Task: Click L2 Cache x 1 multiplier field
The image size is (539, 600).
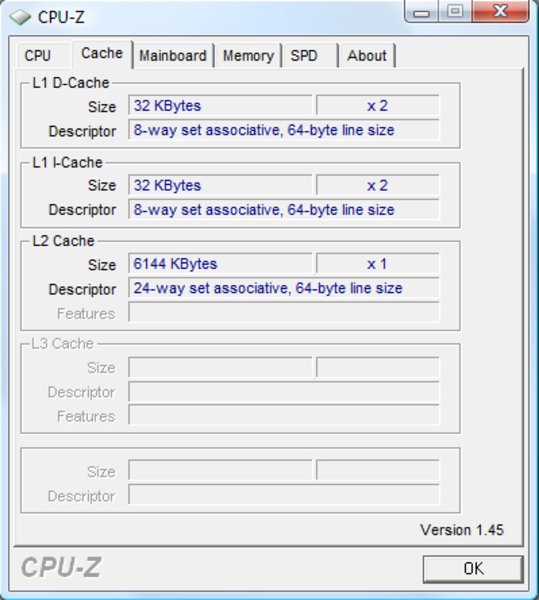Action: coord(378,264)
